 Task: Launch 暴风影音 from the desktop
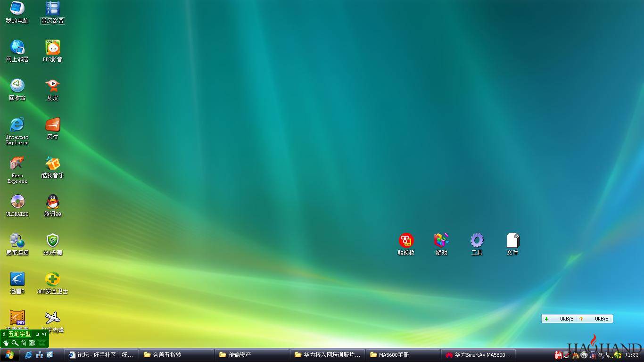click(52, 13)
